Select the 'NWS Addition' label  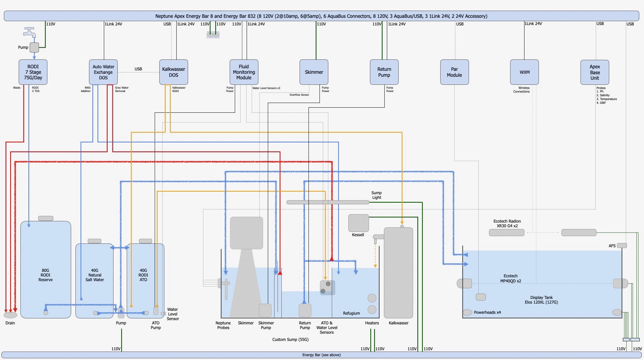[86, 89]
